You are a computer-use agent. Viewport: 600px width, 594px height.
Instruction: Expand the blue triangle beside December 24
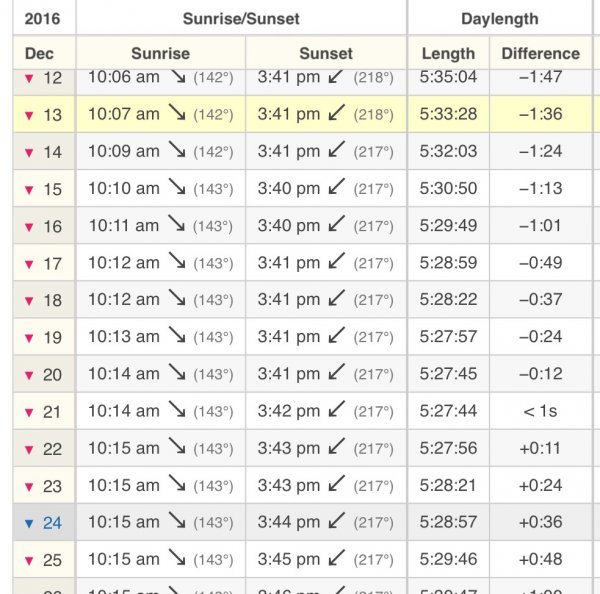pos(28,523)
